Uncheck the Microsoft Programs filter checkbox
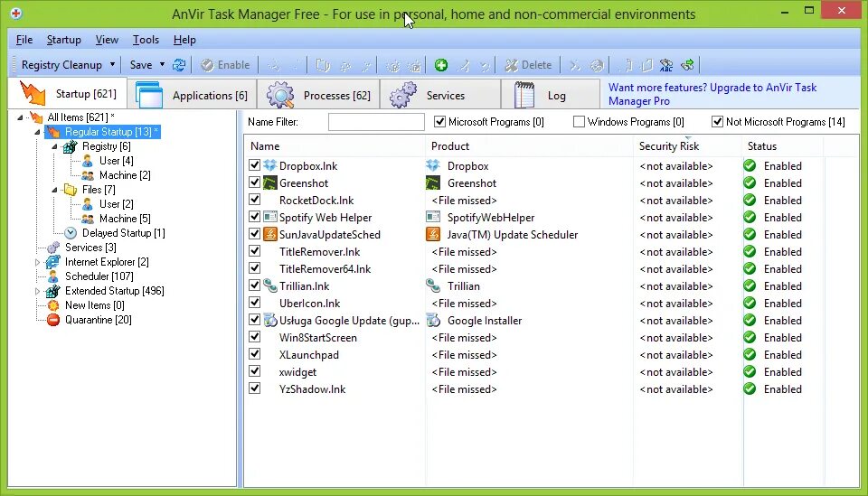The width and height of the screenshot is (868, 496). coord(439,121)
